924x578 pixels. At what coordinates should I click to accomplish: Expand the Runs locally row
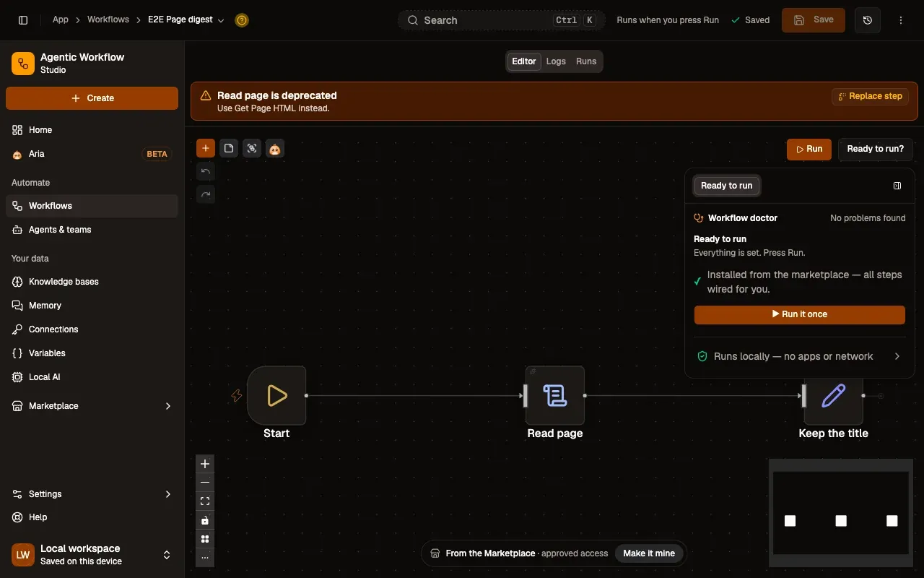point(800,356)
